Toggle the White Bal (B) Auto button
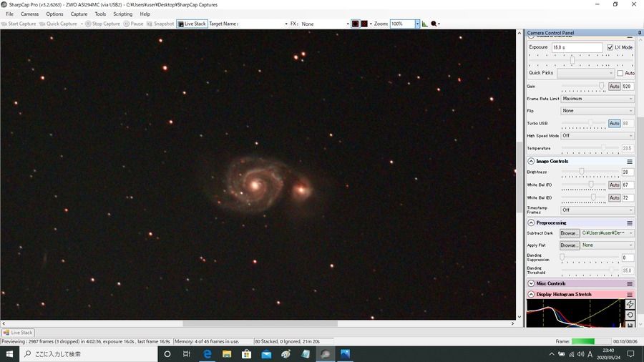This screenshot has height=362, width=644. click(x=614, y=198)
